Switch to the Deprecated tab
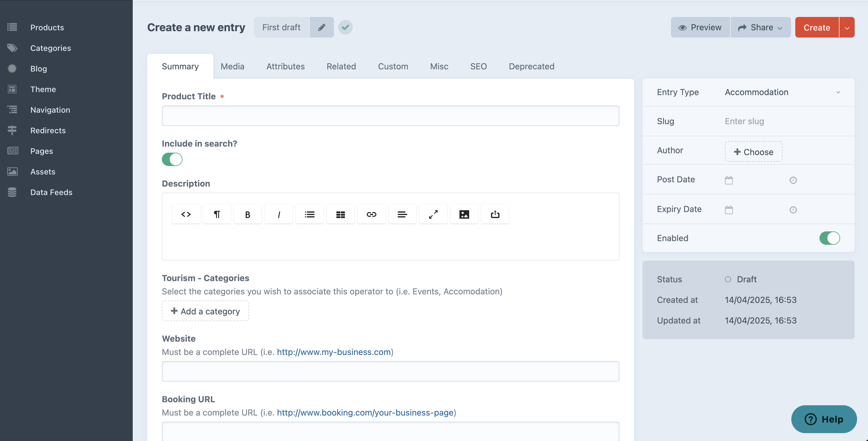 (x=531, y=66)
